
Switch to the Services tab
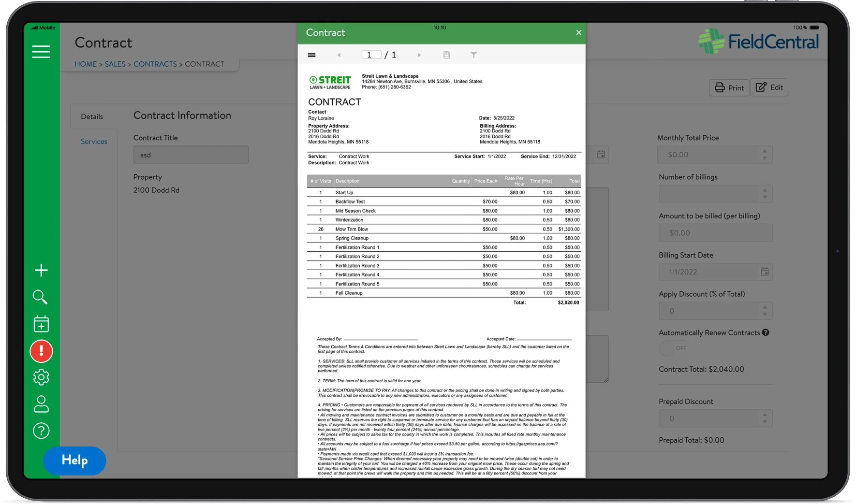click(94, 142)
